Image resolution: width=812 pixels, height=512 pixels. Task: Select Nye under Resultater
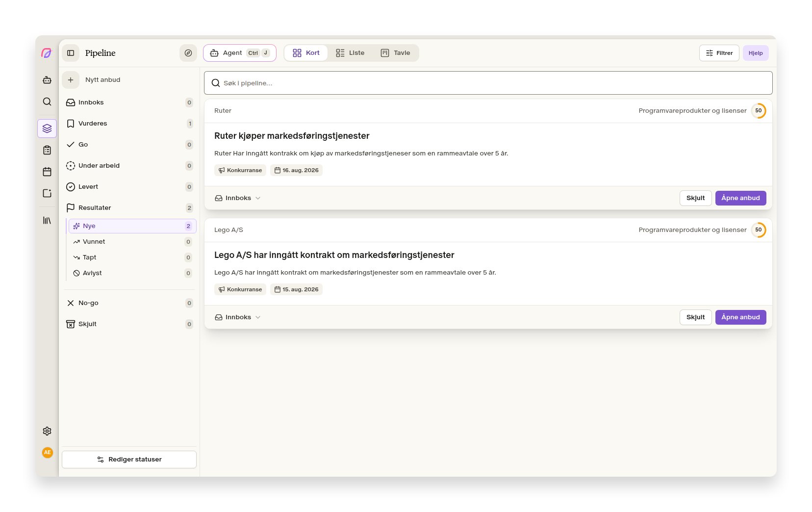pos(132,226)
